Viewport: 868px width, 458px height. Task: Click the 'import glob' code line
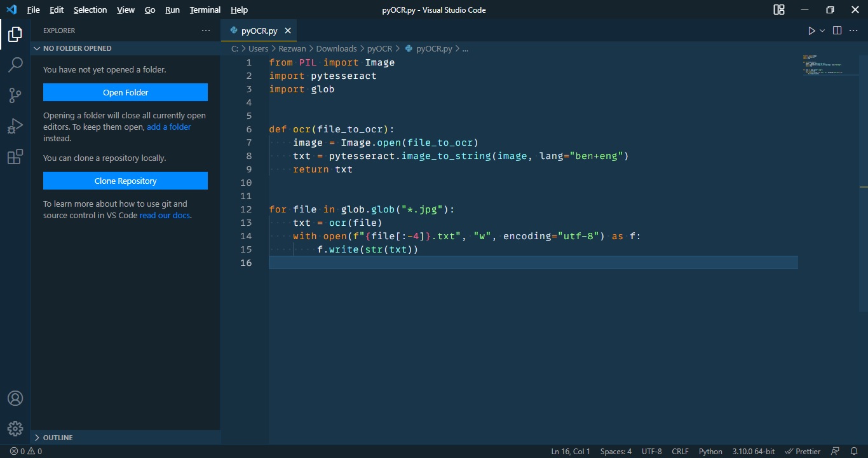(302, 89)
